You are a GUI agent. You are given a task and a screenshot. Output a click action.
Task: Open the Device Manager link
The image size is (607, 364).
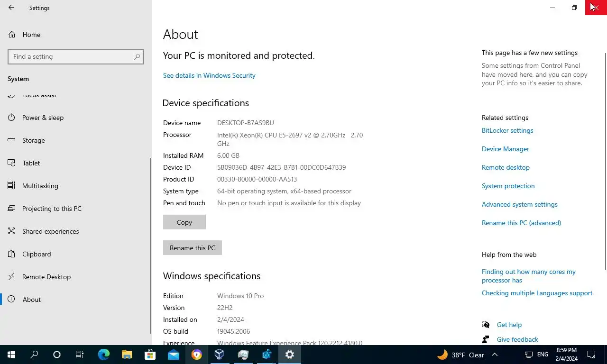pos(506,149)
